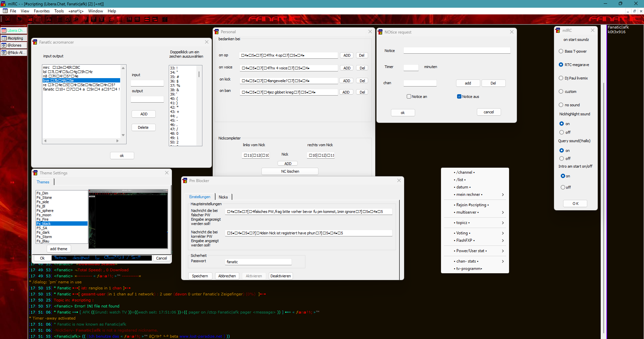This screenshot has width=644, height=339.
Task: Click the character list scrollbar thumb
Action: tap(199, 73)
